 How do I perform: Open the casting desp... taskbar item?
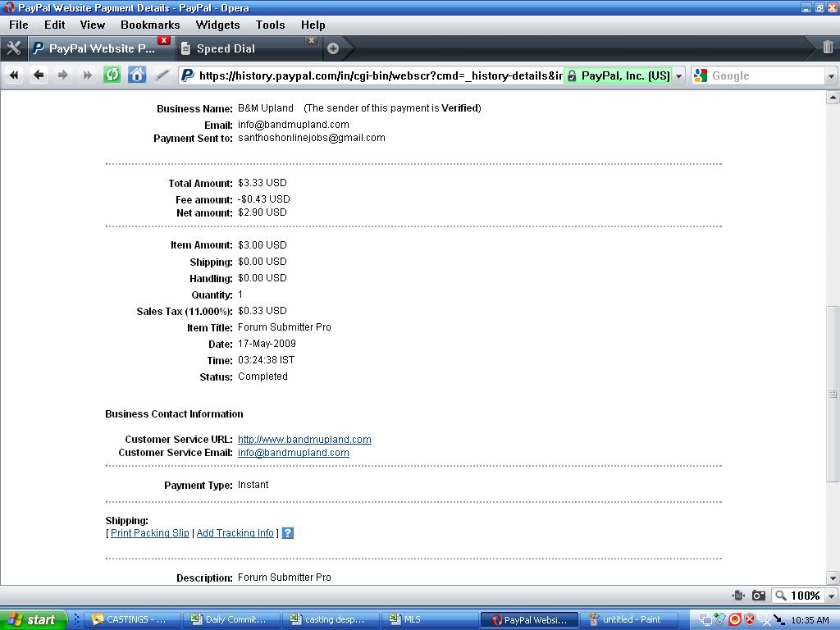[331, 620]
